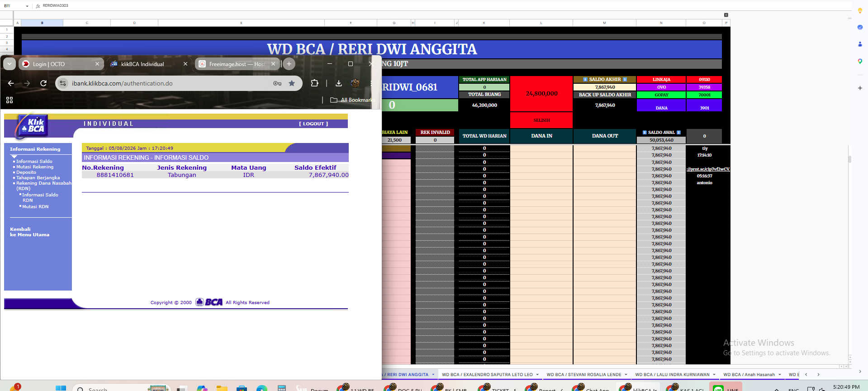Click account number 8881410681
The width and height of the screenshot is (868, 391).
pos(115,175)
